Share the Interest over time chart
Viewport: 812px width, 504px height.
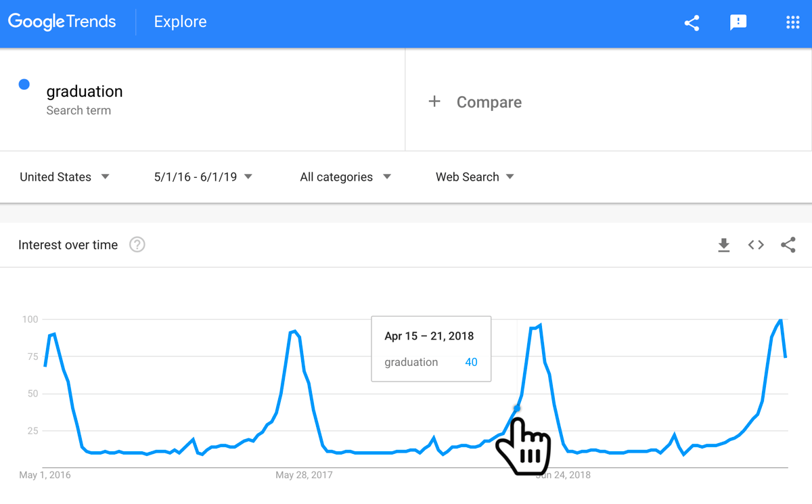(x=788, y=245)
